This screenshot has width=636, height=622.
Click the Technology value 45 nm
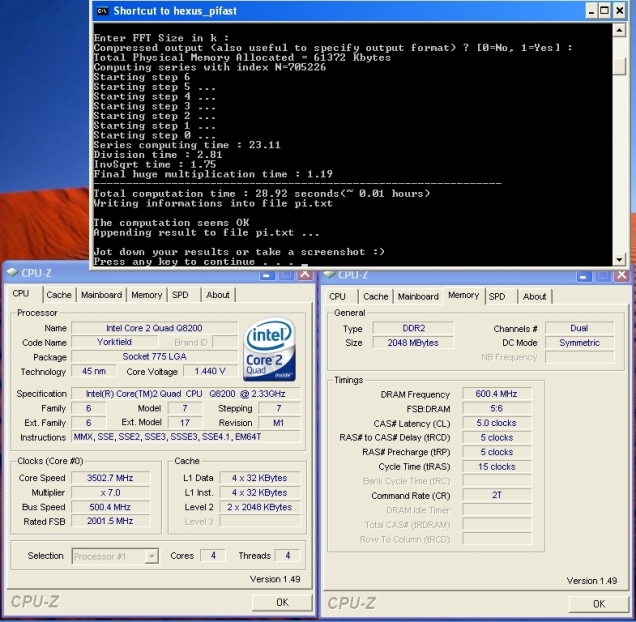pyautogui.click(x=94, y=371)
